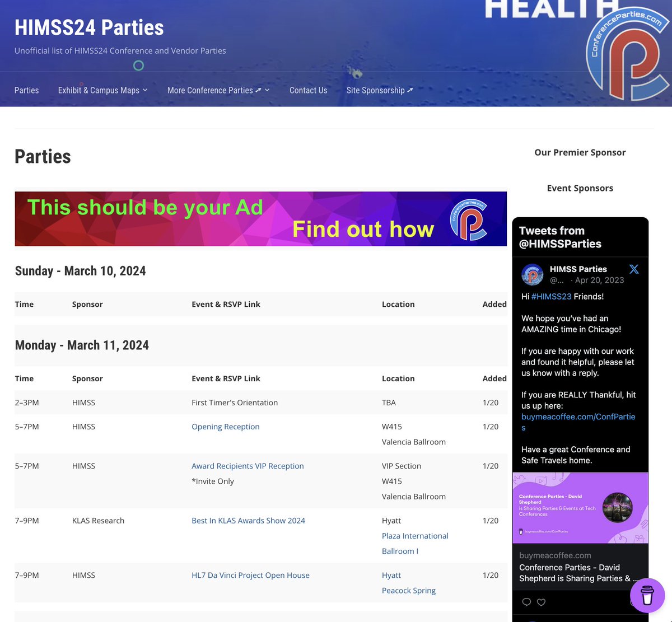Open the buymeacoffee.com preview image in the tweet
Viewport: 672px width, 622px height.
[580, 508]
